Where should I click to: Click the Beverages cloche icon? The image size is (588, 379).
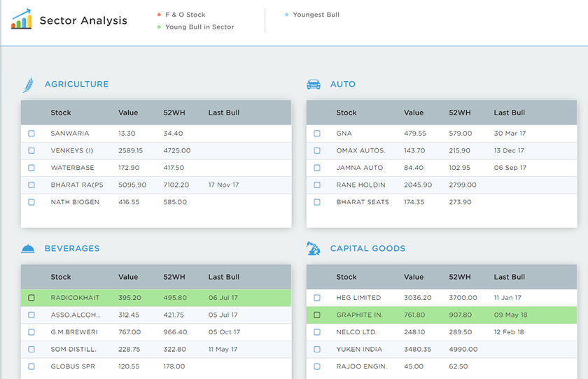click(28, 249)
